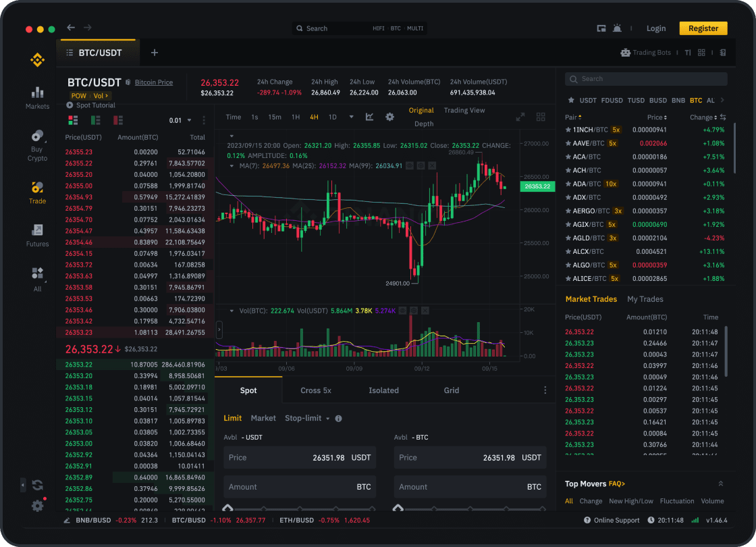Click the Register button
This screenshot has height=547, width=756.
point(703,28)
